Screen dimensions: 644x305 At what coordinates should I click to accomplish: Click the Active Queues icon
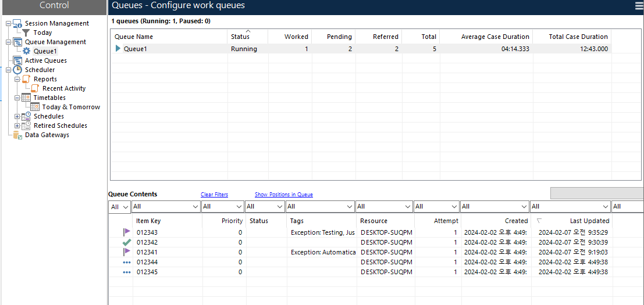tap(17, 60)
